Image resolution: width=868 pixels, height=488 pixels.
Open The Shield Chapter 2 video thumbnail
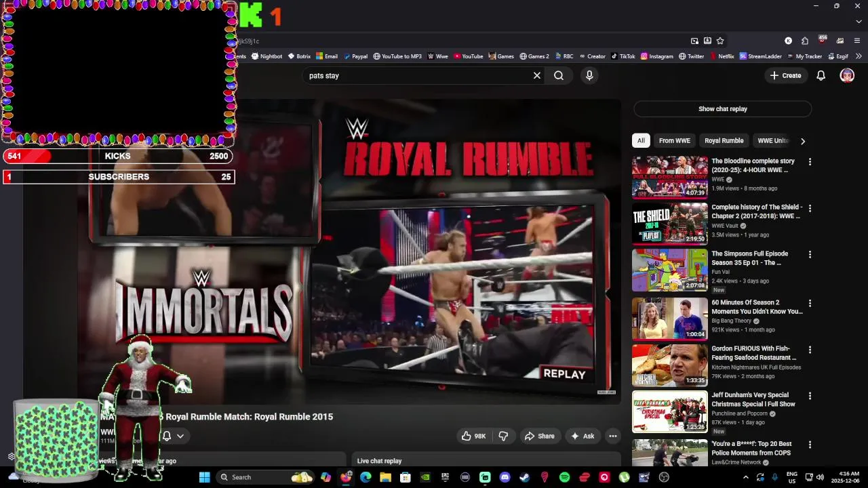[x=670, y=224]
